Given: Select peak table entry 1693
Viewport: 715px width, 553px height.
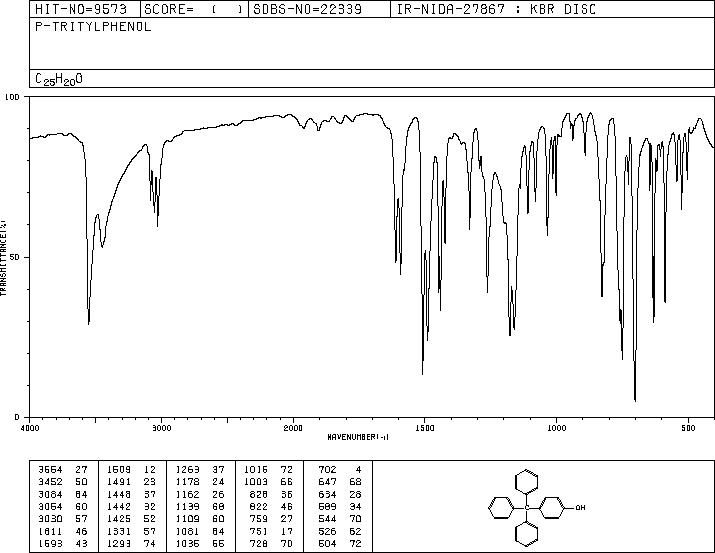Looking at the screenshot, I should 50,543.
